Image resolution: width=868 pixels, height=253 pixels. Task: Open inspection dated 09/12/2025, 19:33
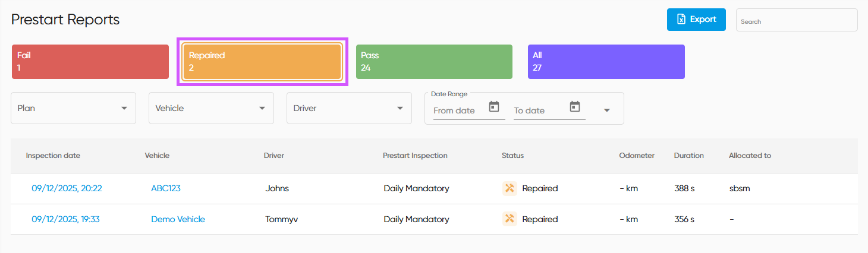(65, 219)
